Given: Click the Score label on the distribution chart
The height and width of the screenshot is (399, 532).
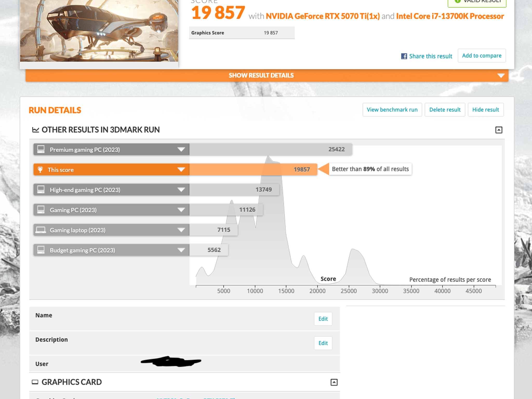Looking at the screenshot, I should pyautogui.click(x=328, y=279).
